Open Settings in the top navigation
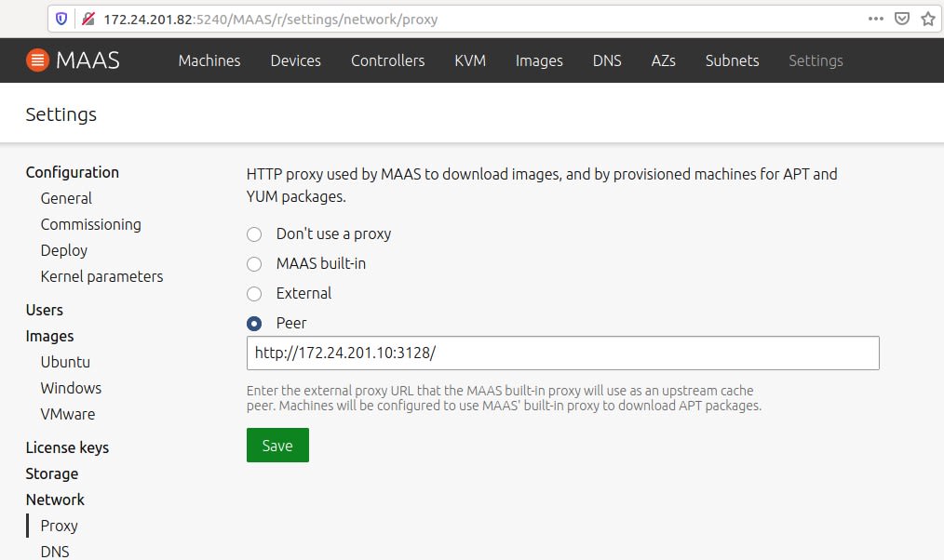 (x=816, y=60)
